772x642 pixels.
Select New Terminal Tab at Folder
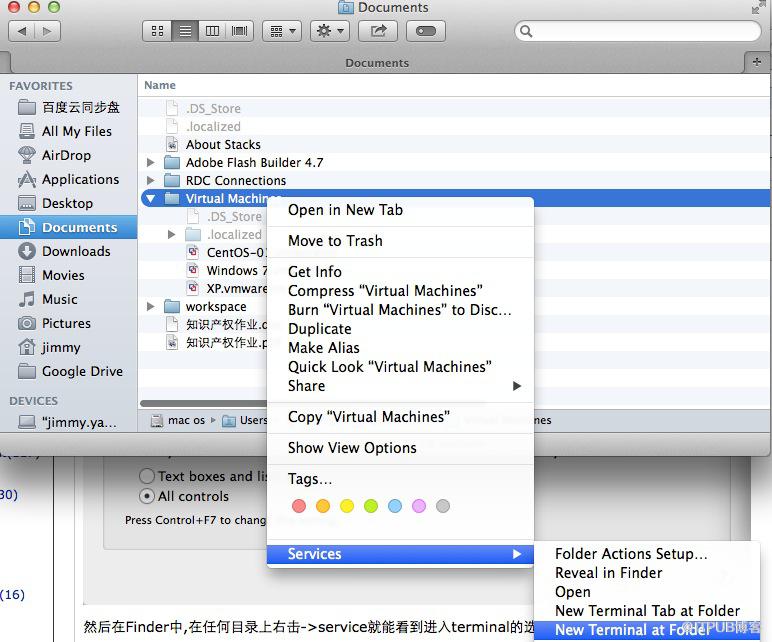pos(647,610)
